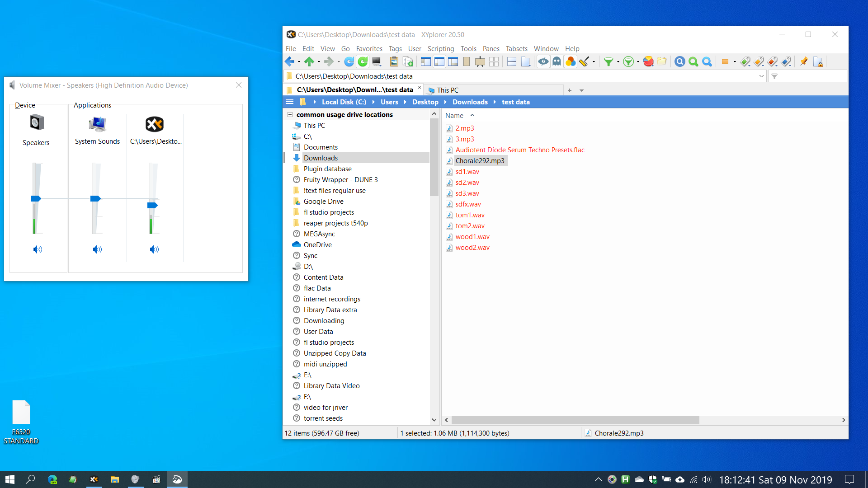The height and width of the screenshot is (488, 868).
Task: Click the System Sounds volume slider
Action: (95, 199)
